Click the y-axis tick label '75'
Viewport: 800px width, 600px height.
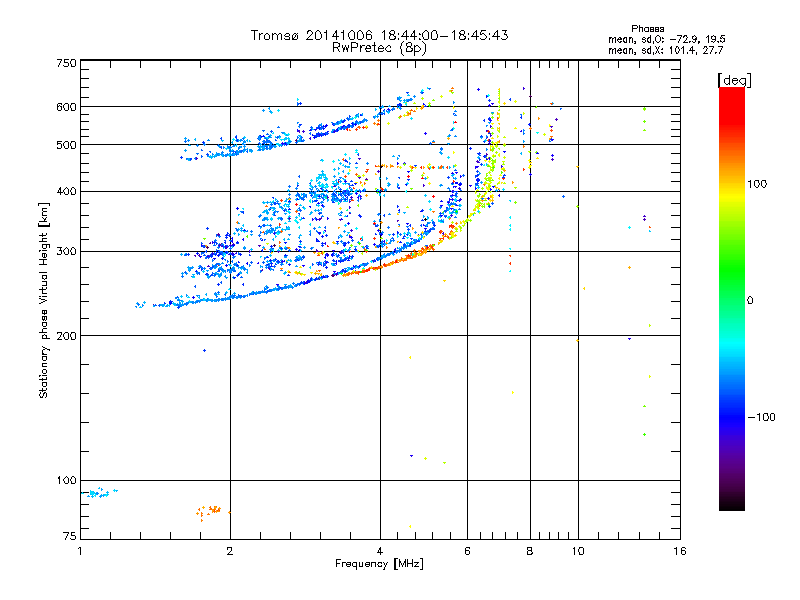[70, 536]
